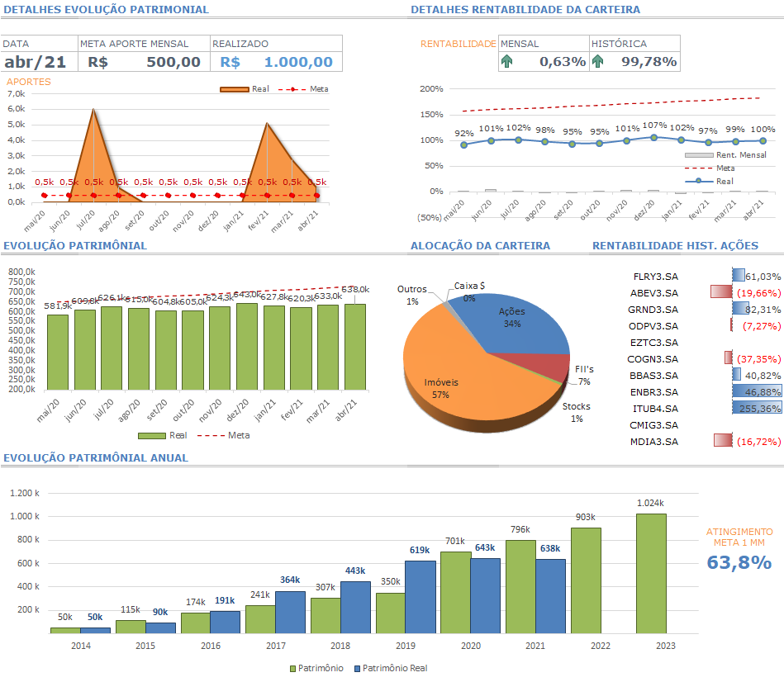Select the GRND3.SA ticker row
This screenshot has height=682, width=784.
pyautogui.click(x=653, y=310)
